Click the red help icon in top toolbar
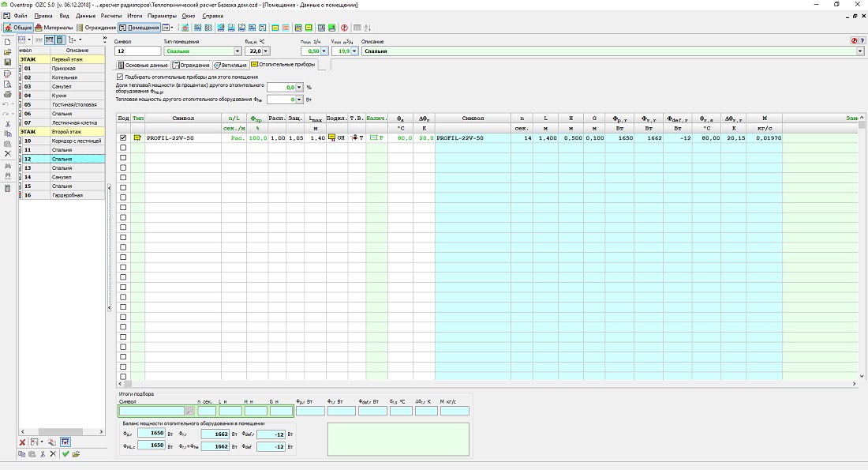 344,28
